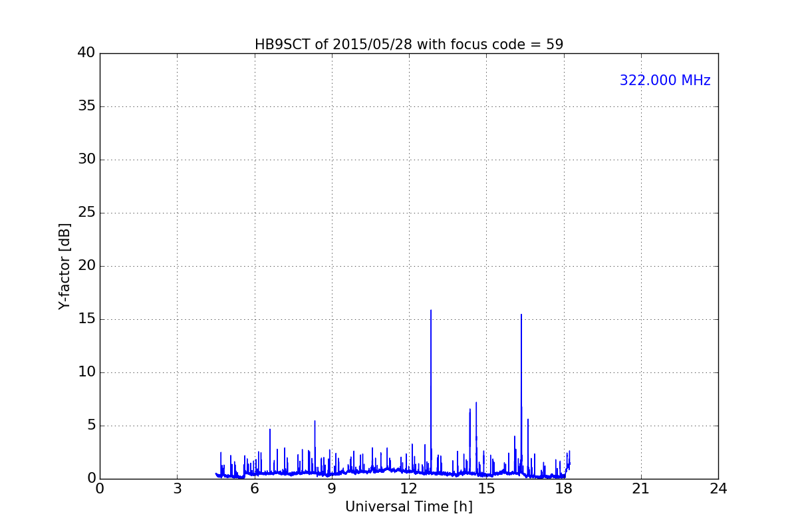Click the y-axis tick label '5'
This screenshot has width=798, height=532.
click(x=91, y=426)
